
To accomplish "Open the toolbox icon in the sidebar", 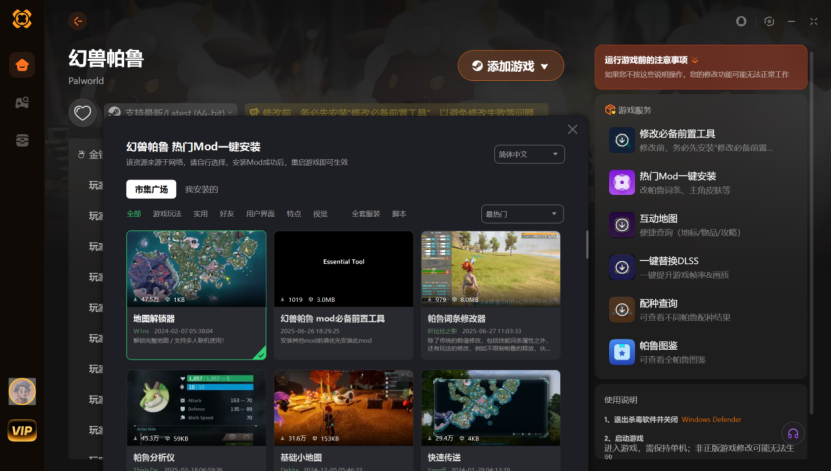I will tap(22, 140).
